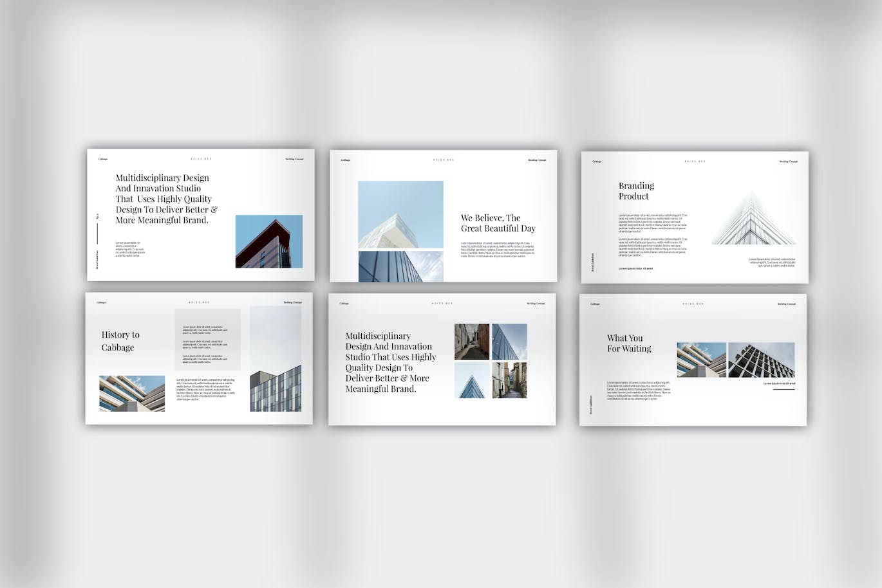
Task: Click the white cube building photo on second slide
Action: (x=400, y=214)
